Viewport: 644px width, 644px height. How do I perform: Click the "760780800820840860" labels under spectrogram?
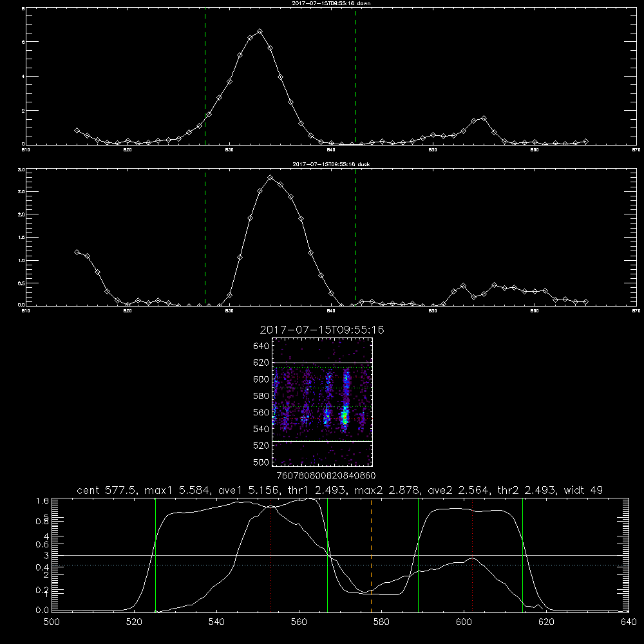point(326,475)
